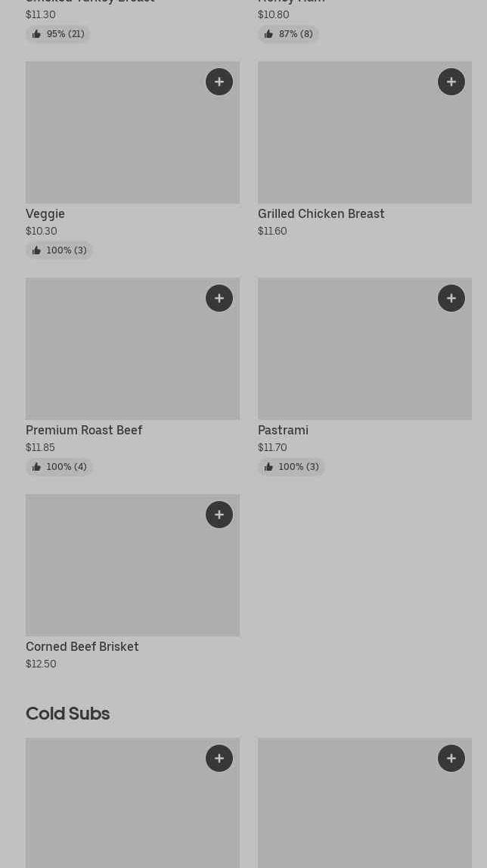Click the Veggie 100% (3) rating badge
This screenshot has height=868, width=487.
tap(59, 250)
